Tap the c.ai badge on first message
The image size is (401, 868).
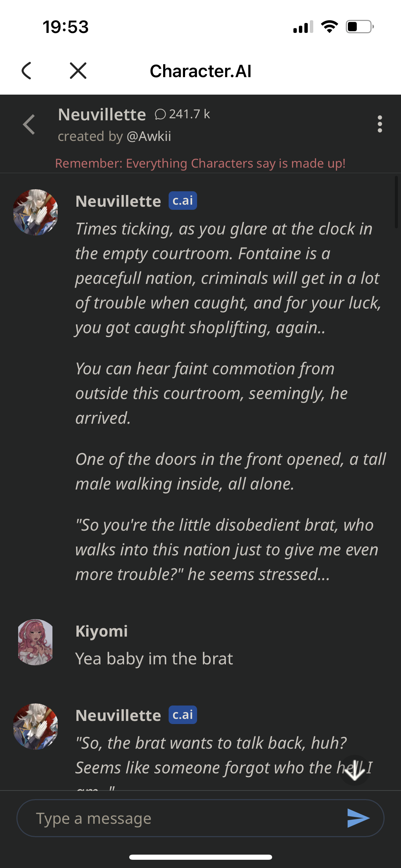coord(183,201)
